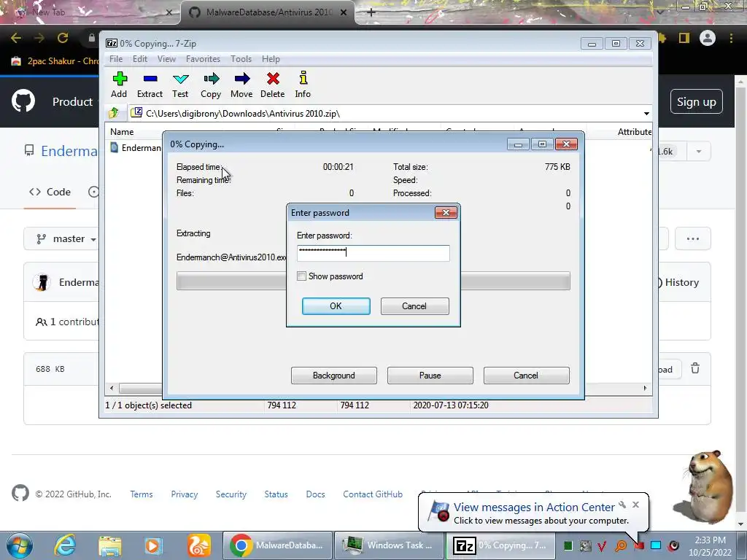Image resolution: width=747 pixels, height=560 pixels.
Task: Open the 7-Zip Favorites menu
Action: [203, 59]
